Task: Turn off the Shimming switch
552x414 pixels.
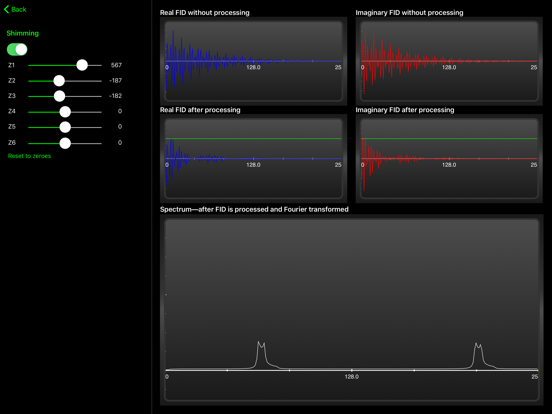Action: [17, 49]
